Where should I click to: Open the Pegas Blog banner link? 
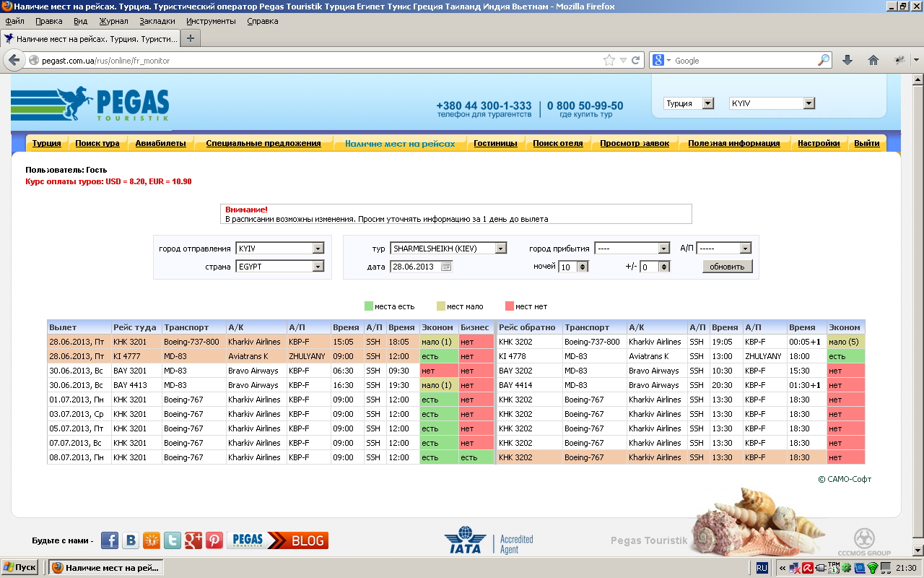(277, 540)
